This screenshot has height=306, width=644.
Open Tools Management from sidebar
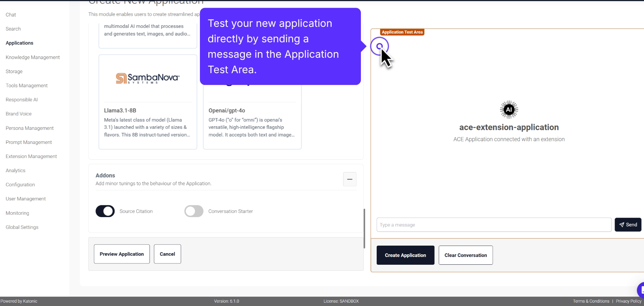[x=26, y=85]
